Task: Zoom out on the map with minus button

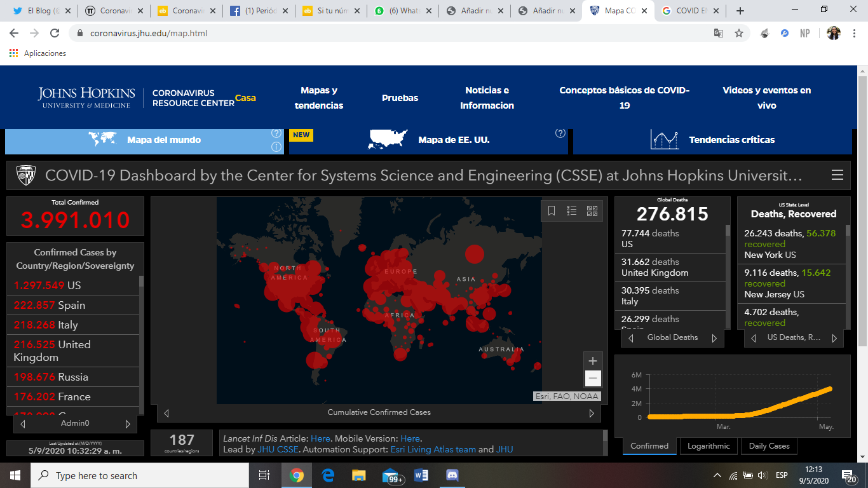Action: tap(593, 379)
